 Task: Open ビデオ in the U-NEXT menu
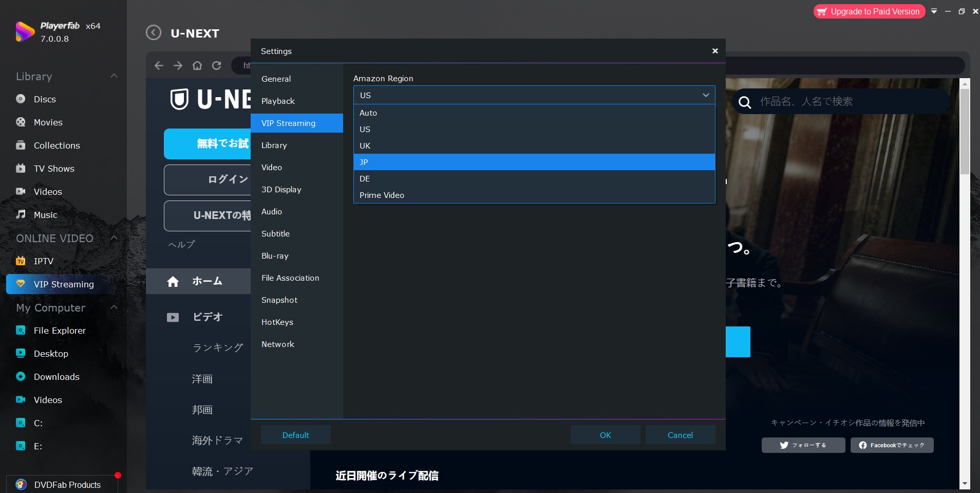(x=208, y=317)
